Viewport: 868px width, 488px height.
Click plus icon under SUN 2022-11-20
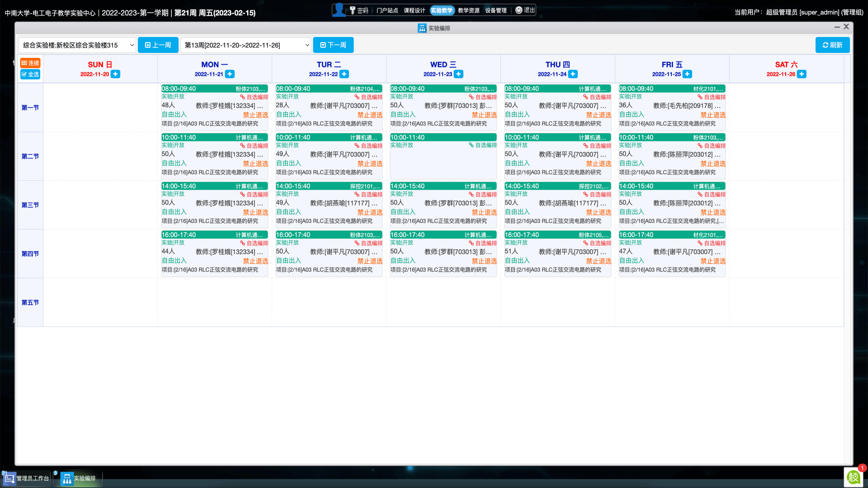[116, 74]
